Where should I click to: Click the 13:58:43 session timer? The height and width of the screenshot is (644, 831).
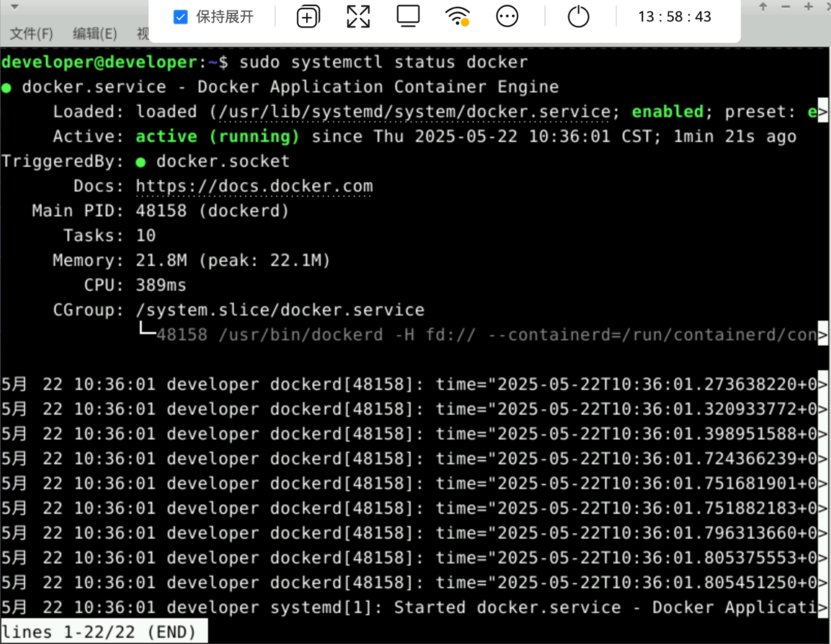(x=674, y=17)
